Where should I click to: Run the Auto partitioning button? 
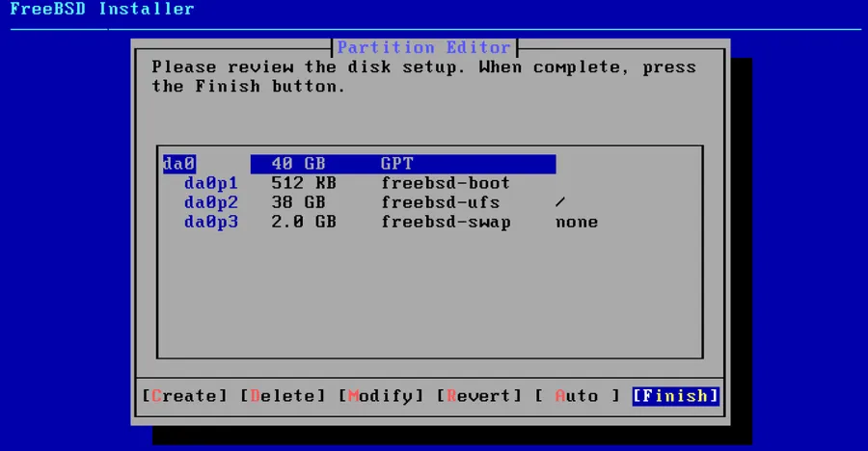pyautogui.click(x=577, y=396)
